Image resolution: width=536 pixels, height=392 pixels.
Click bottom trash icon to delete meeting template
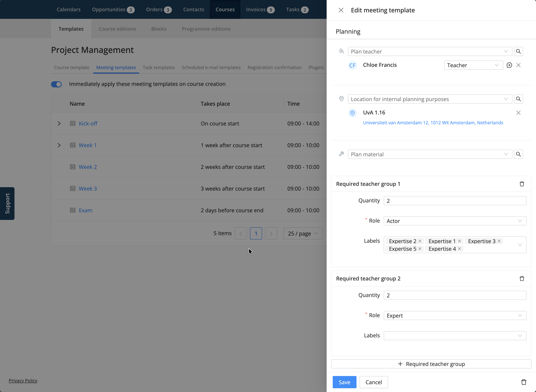[x=524, y=382]
